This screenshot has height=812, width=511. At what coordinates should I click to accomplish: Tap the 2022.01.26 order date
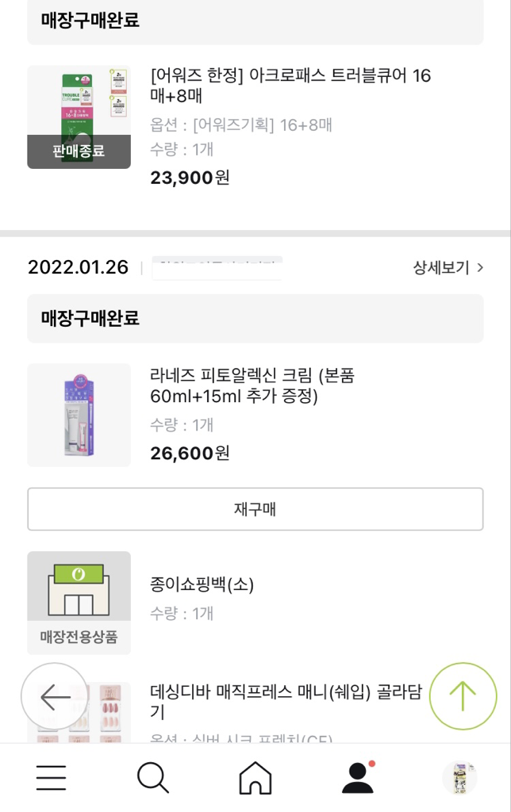tap(78, 267)
